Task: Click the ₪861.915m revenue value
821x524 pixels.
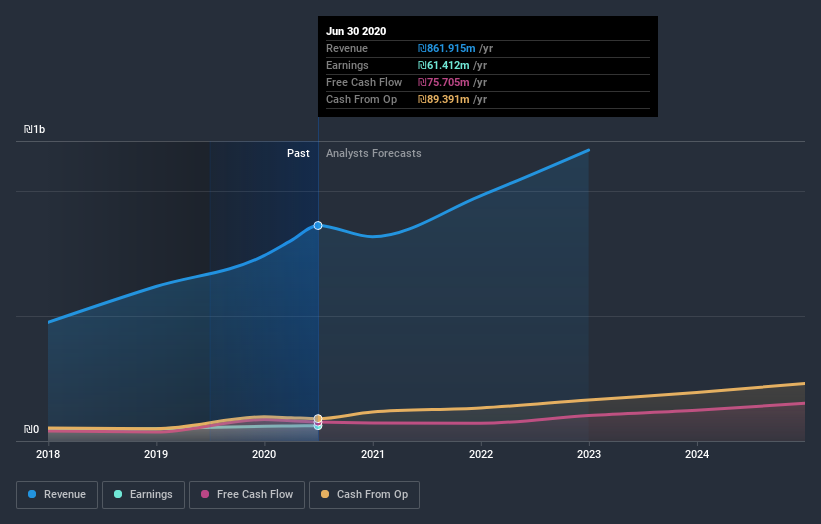Action: tap(447, 48)
